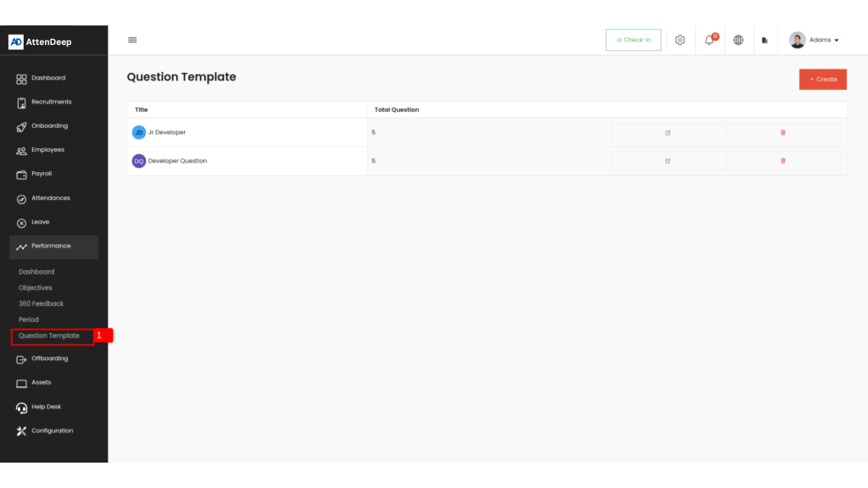Open the settings gear icon
The image size is (868, 488).
(680, 40)
